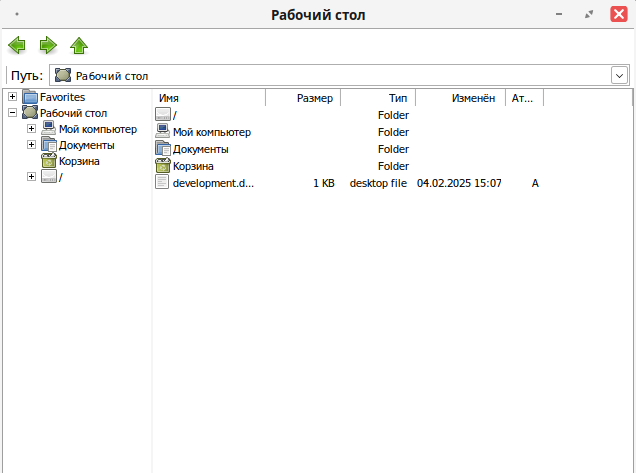Click the Тип column header

coord(378,98)
